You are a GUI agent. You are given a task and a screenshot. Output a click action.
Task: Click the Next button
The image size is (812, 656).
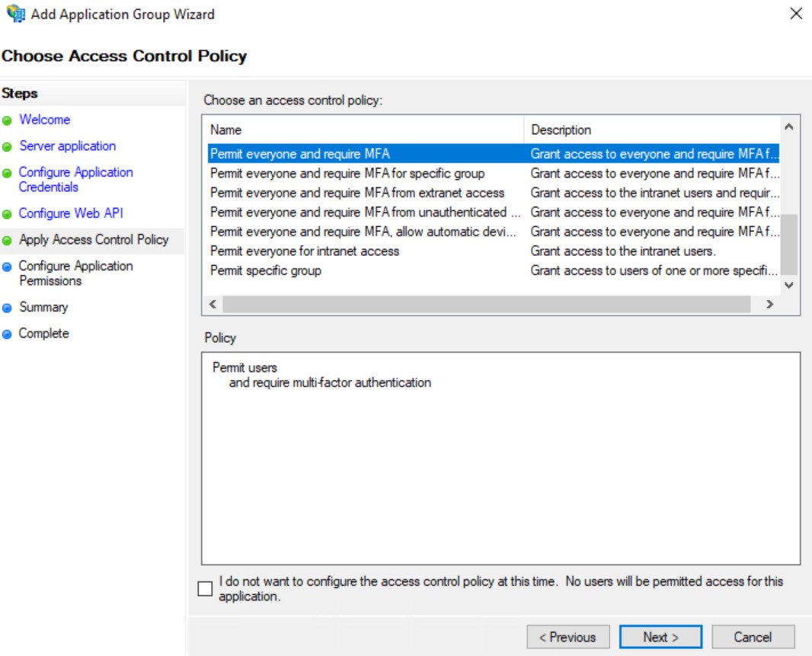tap(660, 637)
